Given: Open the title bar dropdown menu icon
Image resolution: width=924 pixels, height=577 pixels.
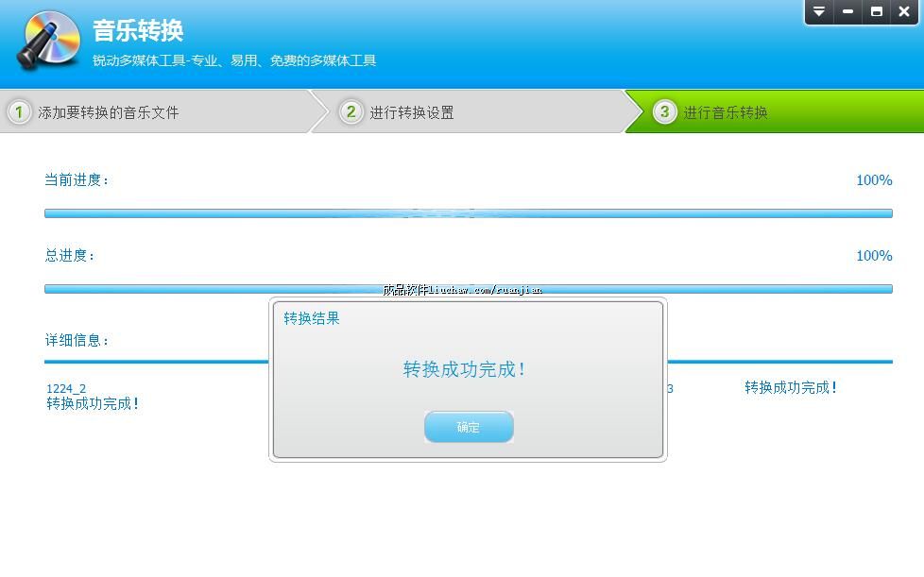Looking at the screenshot, I should pyautogui.click(x=819, y=12).
